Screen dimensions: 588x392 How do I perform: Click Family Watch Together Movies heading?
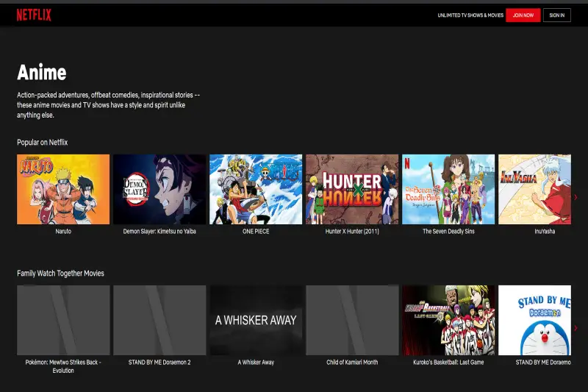click(60, 273)
